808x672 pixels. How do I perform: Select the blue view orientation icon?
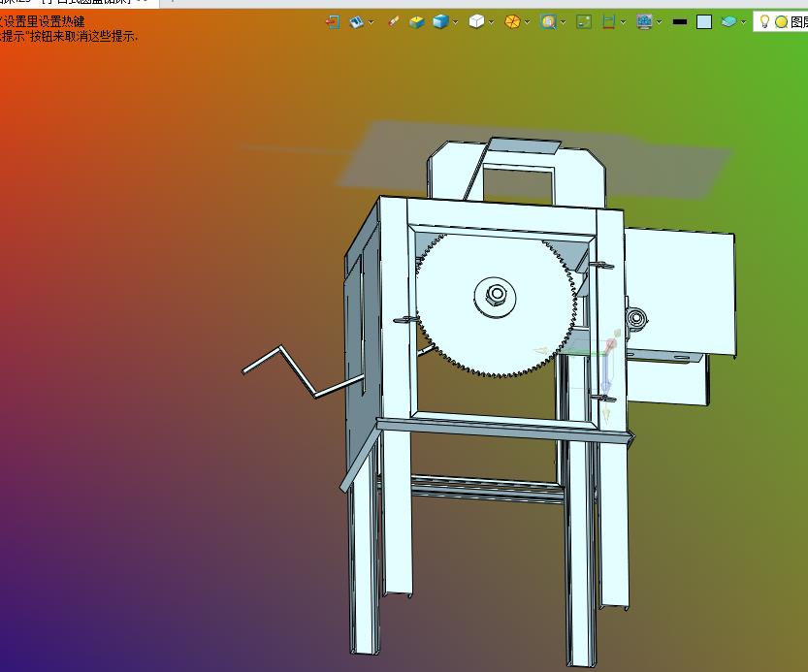pyautogui.click(x=356, y=22)
